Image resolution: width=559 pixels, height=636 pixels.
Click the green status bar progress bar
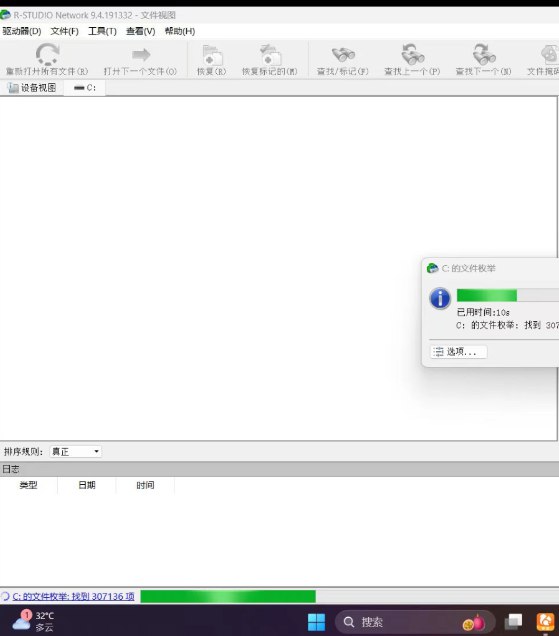228,596
